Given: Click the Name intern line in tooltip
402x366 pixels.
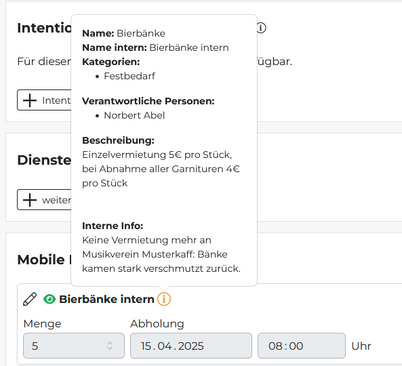Looking at the screenshot, I should click(155, 48).
